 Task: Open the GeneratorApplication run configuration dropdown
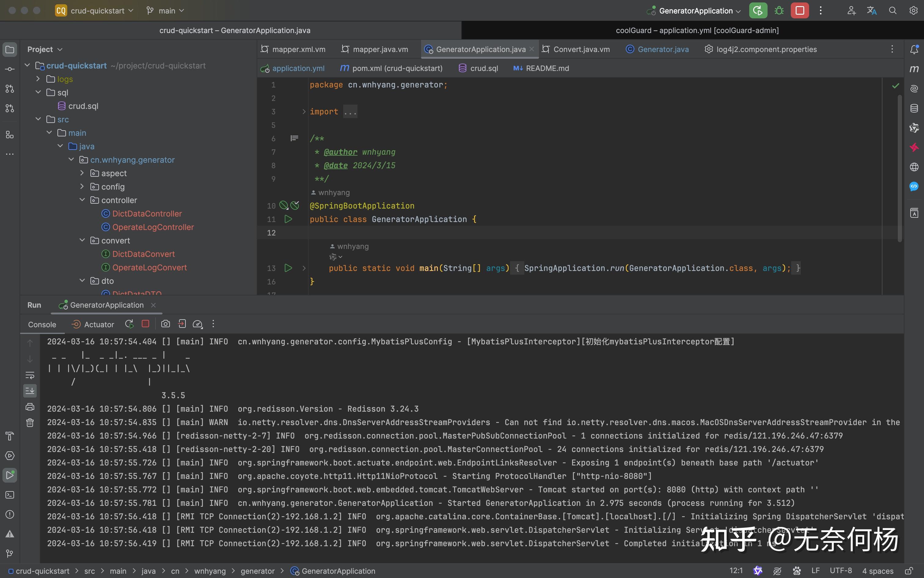pyautogui.click(x=694, y=11)
